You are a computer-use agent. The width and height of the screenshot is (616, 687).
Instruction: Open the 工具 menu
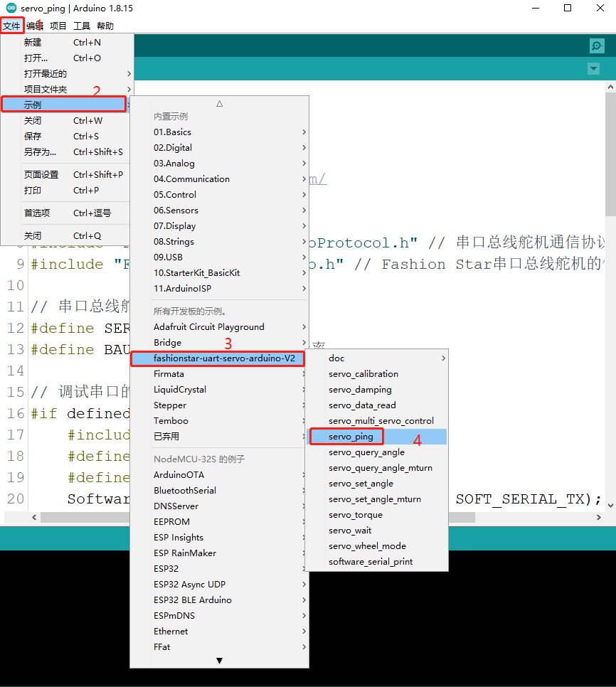(82, 26)
